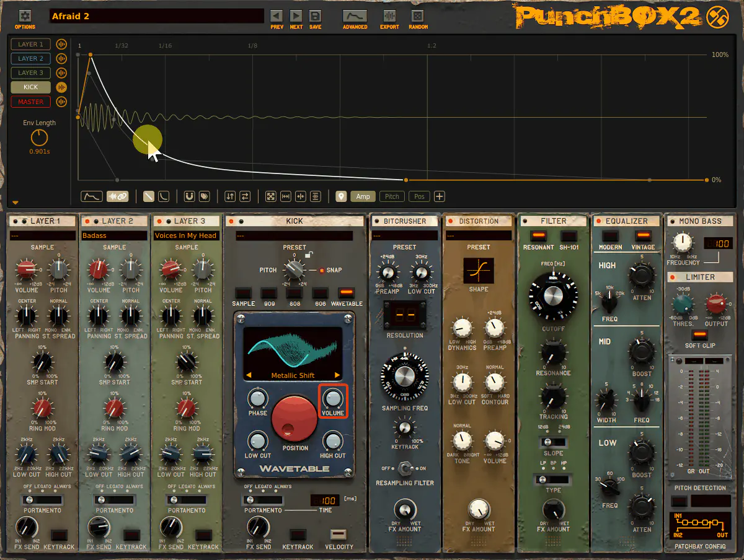Toggle the MONO BASS power LED
The width and height of the screenshot is (744, 560).
coord(672,221)
